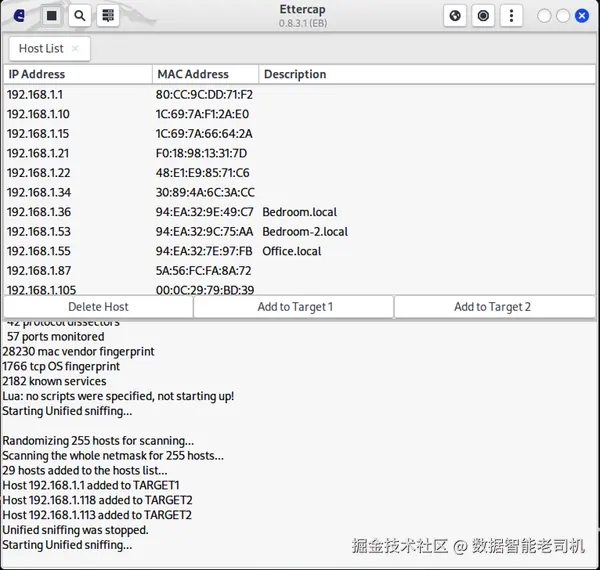This screenshot has height=570, width=600.
Task: Select host row 192.168.1.36
Action: point(300,212)
